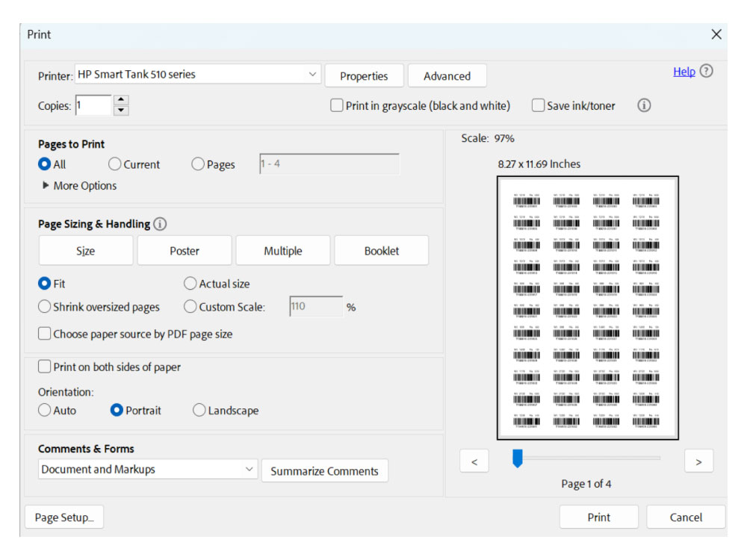Click the info icon beside Save ink/toner
Image resolution: width=747 pixels, height=560 pixels.
tap(644, 105)
